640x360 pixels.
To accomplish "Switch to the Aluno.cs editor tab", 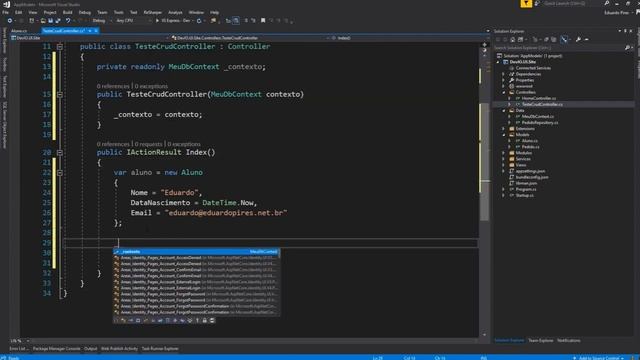I will (19, 31).
